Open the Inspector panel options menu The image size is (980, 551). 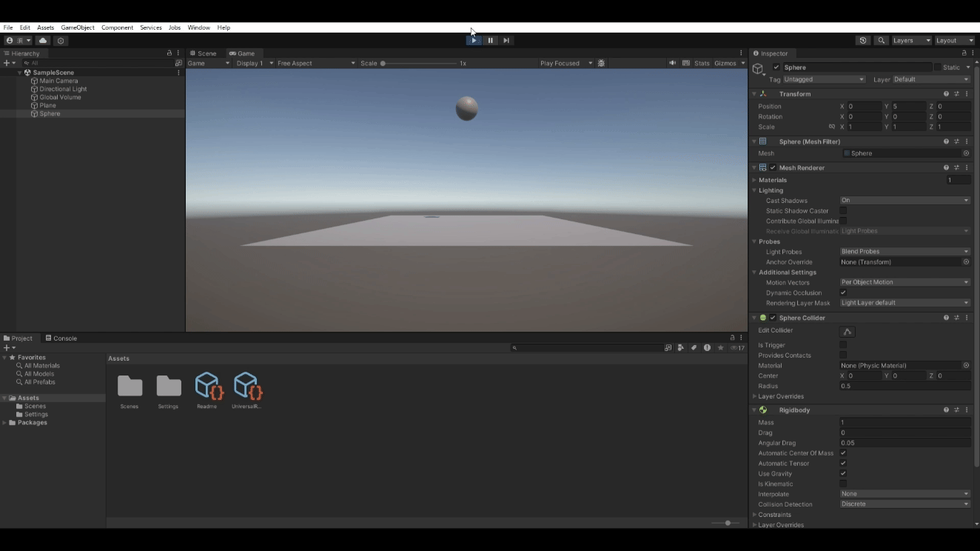972,53
